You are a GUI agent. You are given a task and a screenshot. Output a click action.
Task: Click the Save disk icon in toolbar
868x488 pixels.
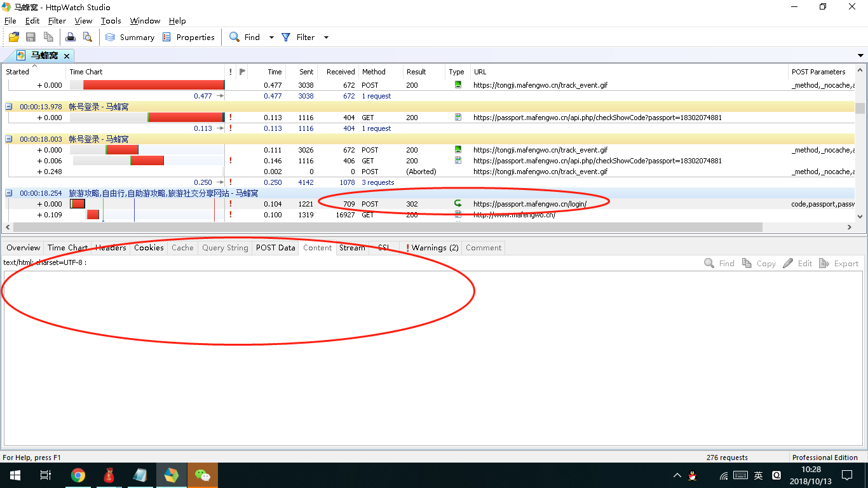[31, 37]
